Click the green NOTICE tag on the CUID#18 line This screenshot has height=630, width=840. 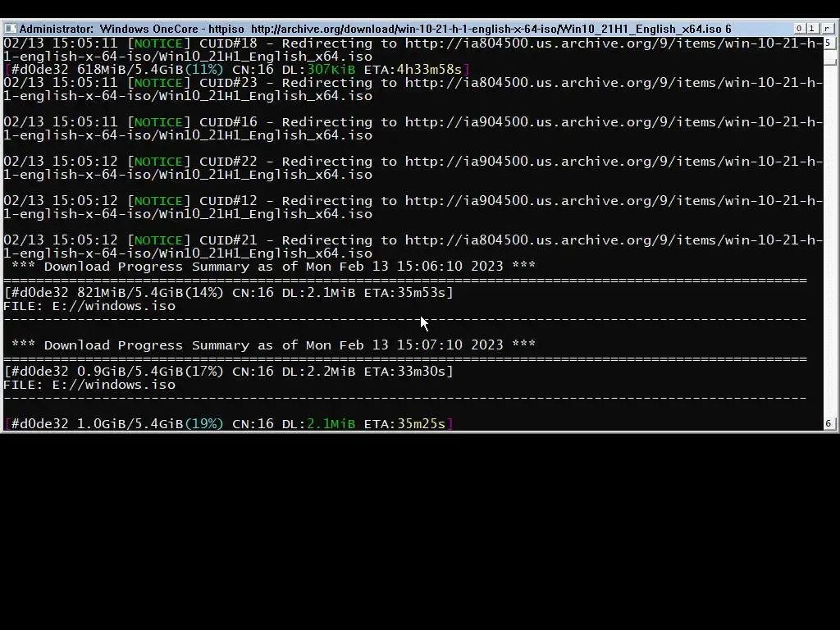158,43
